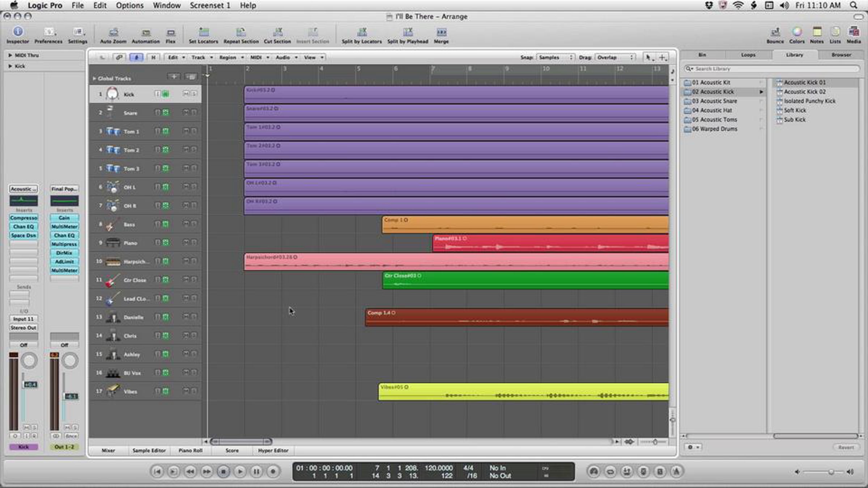
Task: Mute the Snare track
Action: tap(186, 112)
